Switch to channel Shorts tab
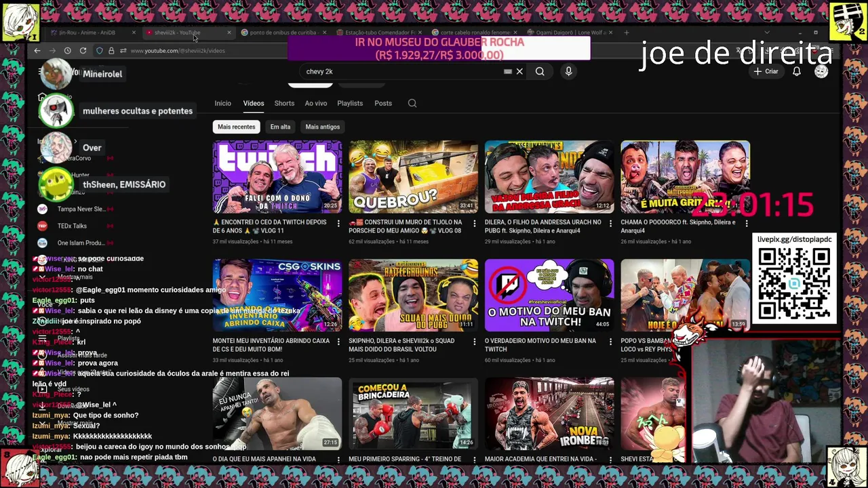The width and height of the screenshot is (868, 488). click(x=284, y=103)
